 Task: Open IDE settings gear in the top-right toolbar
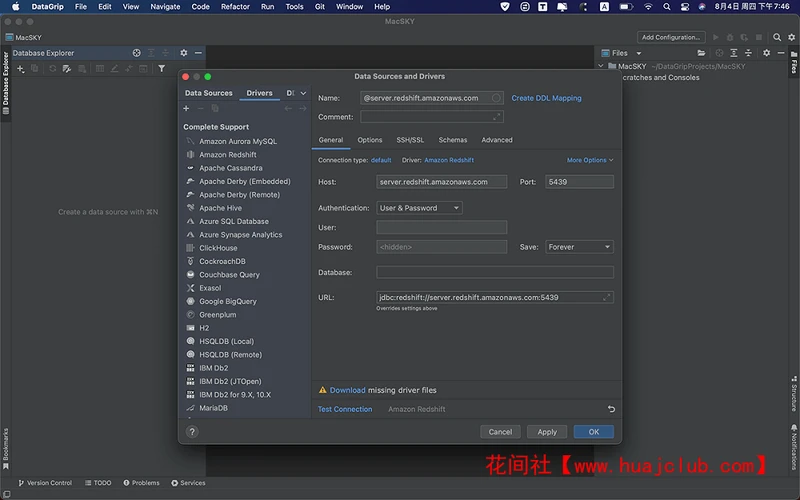[791, 37]
